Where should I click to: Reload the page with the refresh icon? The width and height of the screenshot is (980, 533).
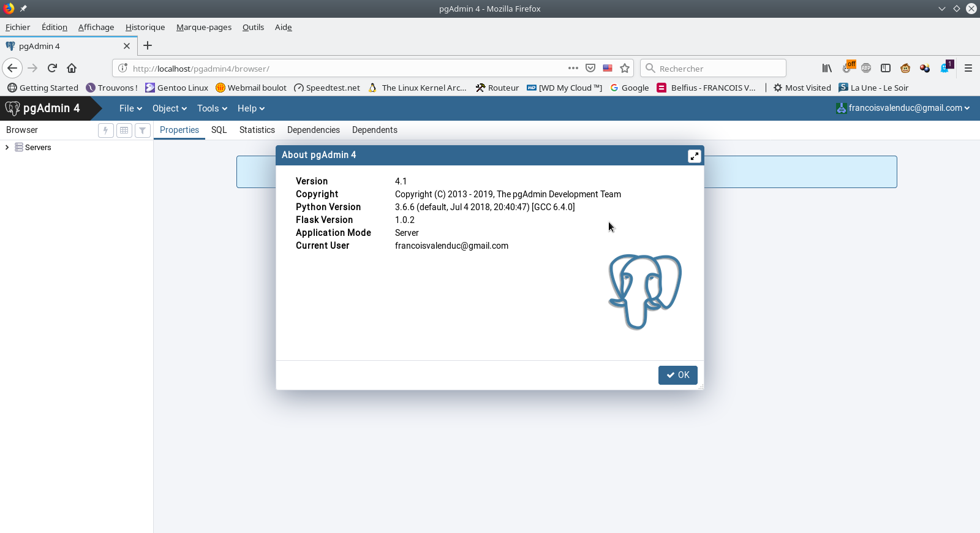tap(53, 68)
